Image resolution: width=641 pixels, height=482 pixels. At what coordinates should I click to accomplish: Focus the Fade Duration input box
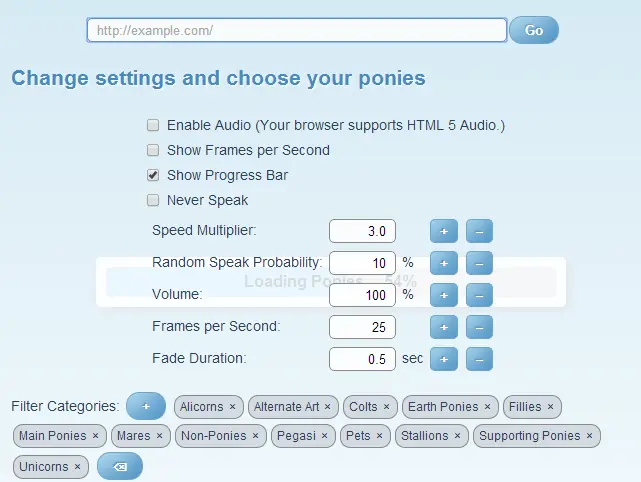362,359
